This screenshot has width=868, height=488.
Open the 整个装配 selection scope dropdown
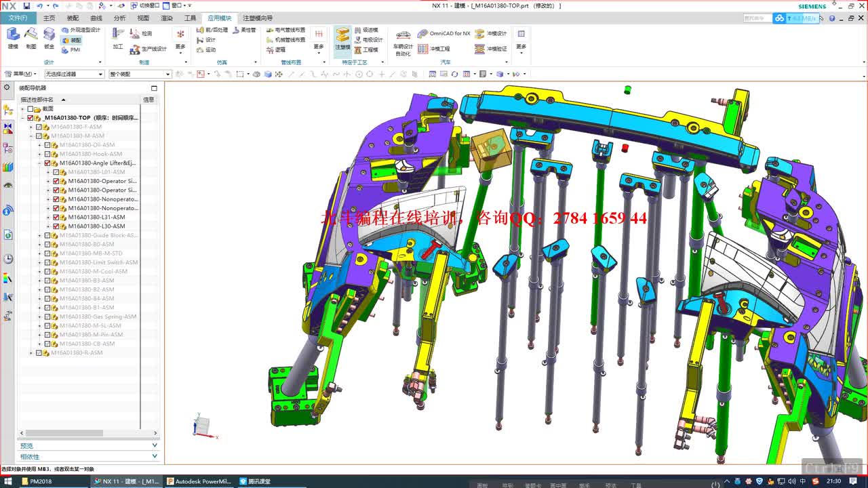(x=140, y=74)
